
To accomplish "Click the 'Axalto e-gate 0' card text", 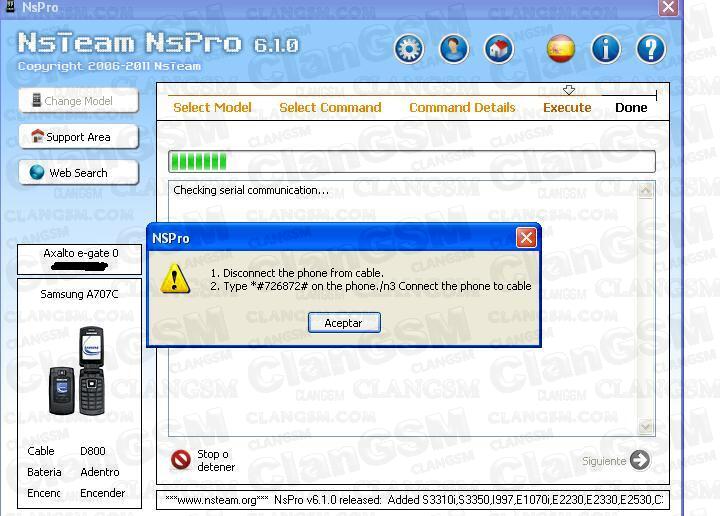I will tap(81, 253).
